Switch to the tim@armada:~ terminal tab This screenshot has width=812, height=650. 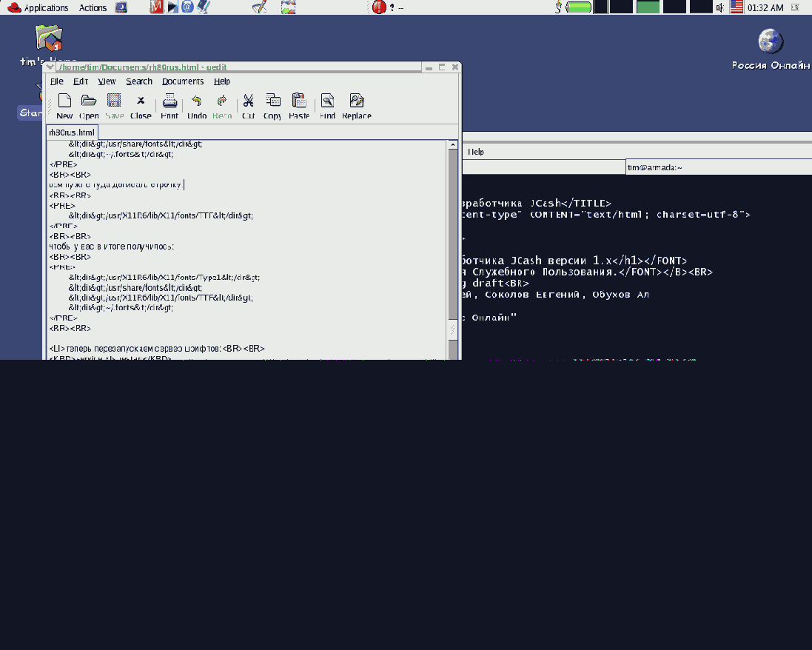coord(655,167)
